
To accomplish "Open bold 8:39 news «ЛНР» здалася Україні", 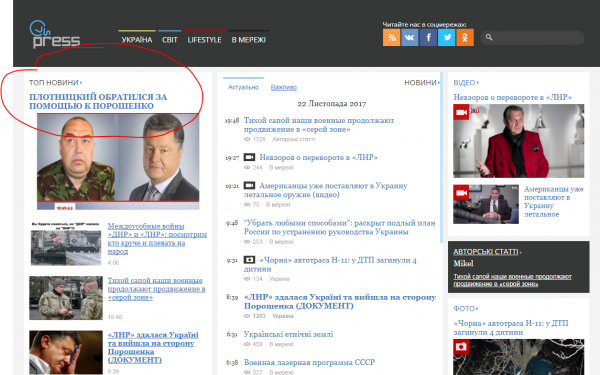I will point(340,302).
